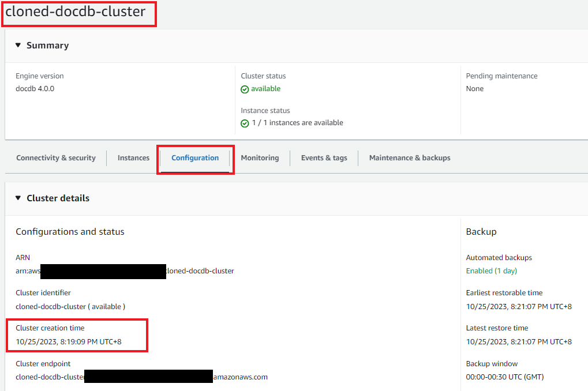This screenshot has height=391, width=588.
Task: Click the ARN value text
Action: pos(125,270)
